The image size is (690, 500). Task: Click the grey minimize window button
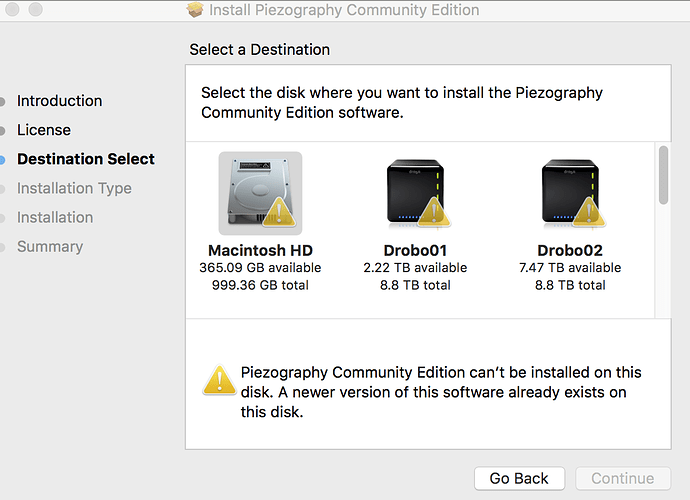pos(12,9)
